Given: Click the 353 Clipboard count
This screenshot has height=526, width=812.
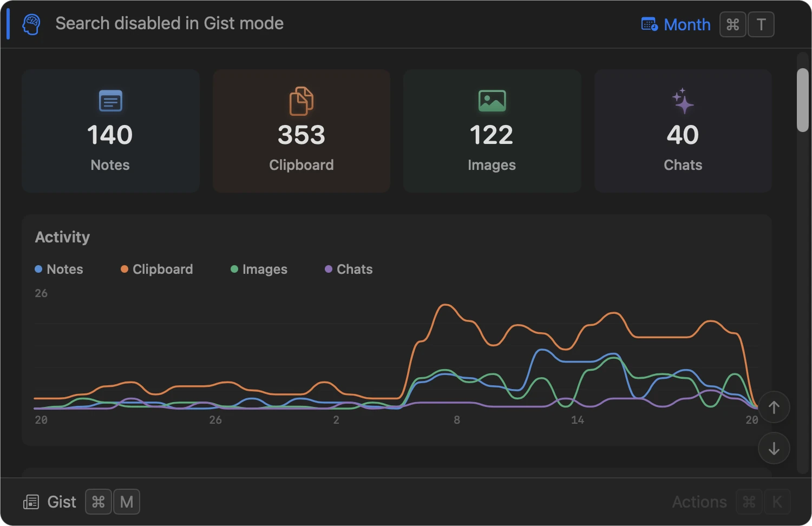Looking at the screenshot, I should tap(302, 135).
